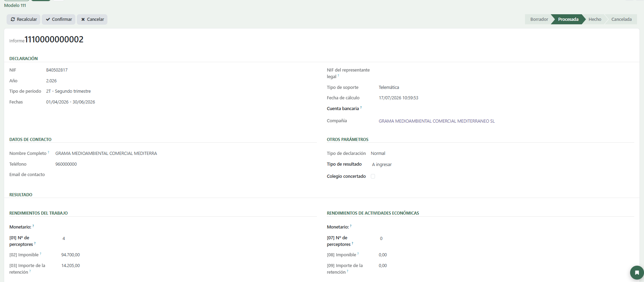The image size is (644, 282).
Task: Click help mark next to [08] Imponible
Action: pos(358,254)
